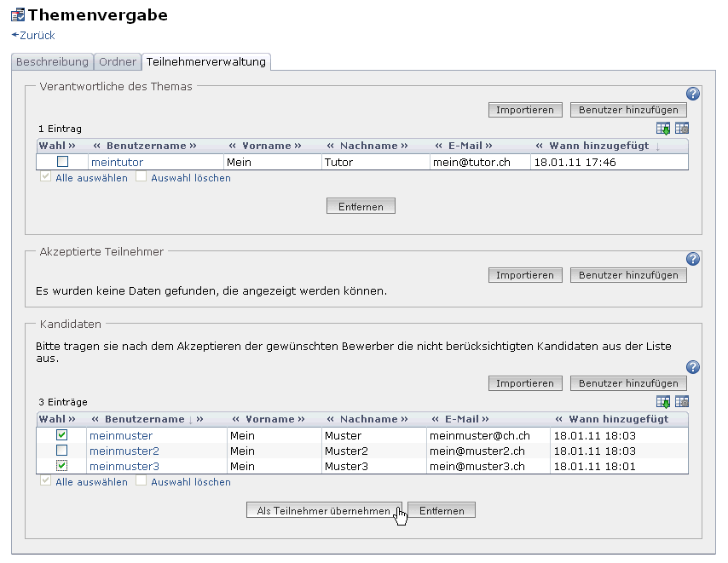Export the Kandidaten table with the download icon
The width and height of the screenshot is (728, 563).
pos(663,402)
